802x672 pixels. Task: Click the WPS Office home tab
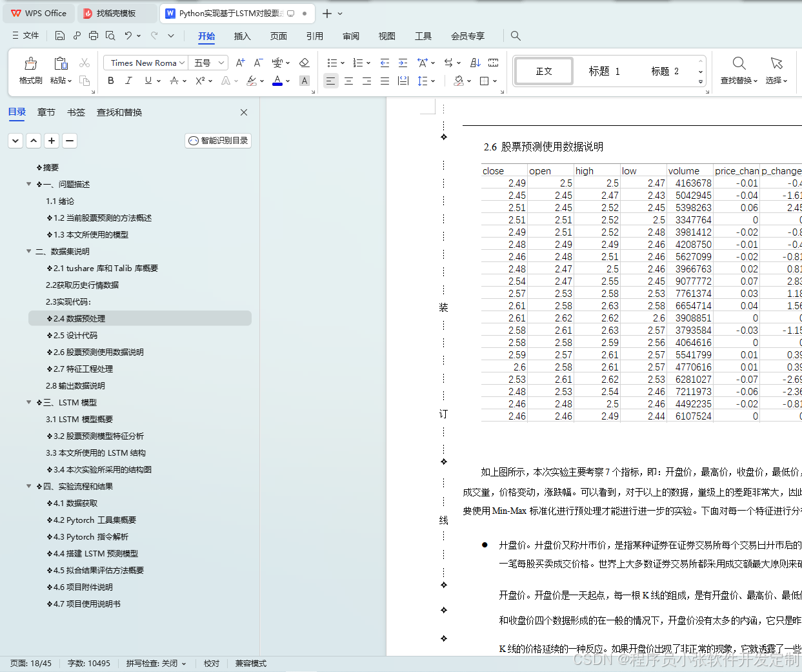(x=39, y=13)
